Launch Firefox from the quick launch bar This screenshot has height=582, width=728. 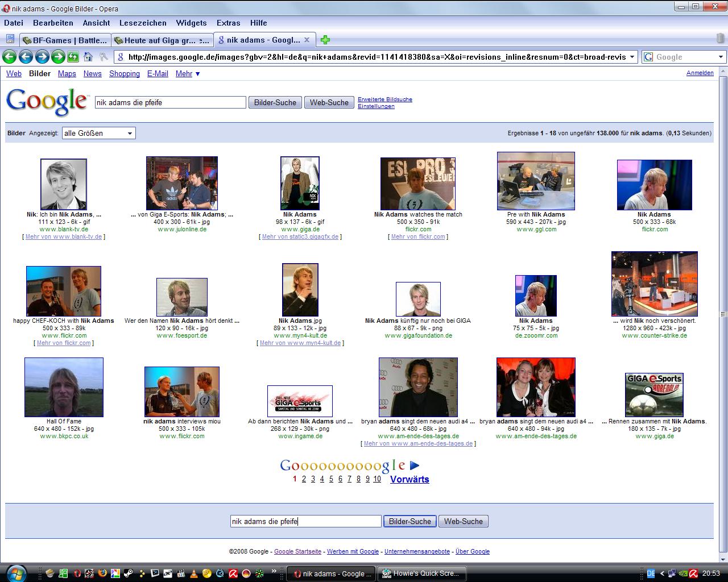coord(102,573)
